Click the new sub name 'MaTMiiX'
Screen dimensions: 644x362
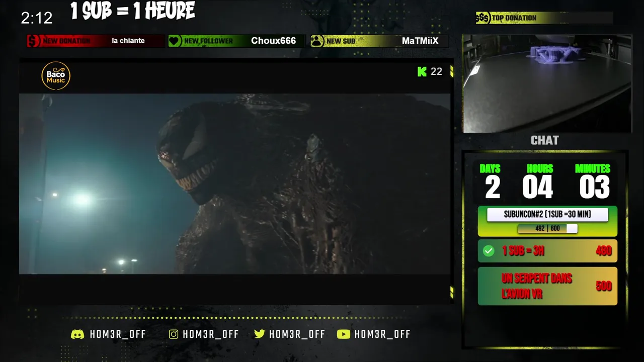click(420, 41)
